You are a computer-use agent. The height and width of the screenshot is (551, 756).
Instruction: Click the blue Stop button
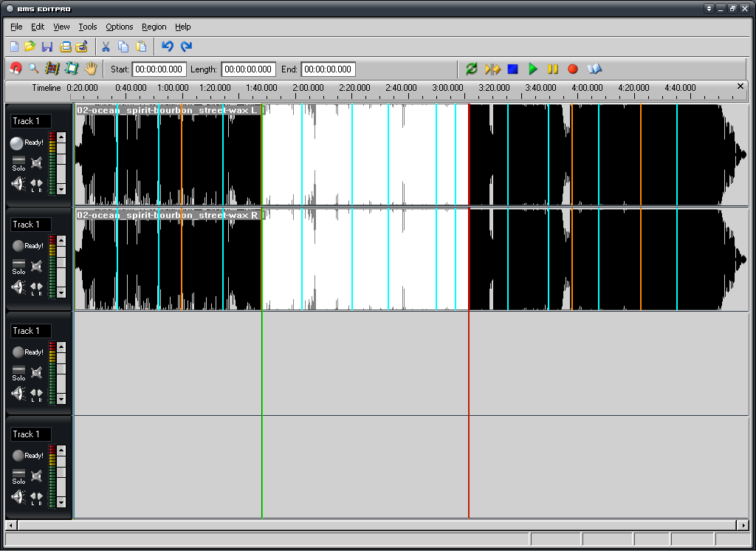coord(512,69)
